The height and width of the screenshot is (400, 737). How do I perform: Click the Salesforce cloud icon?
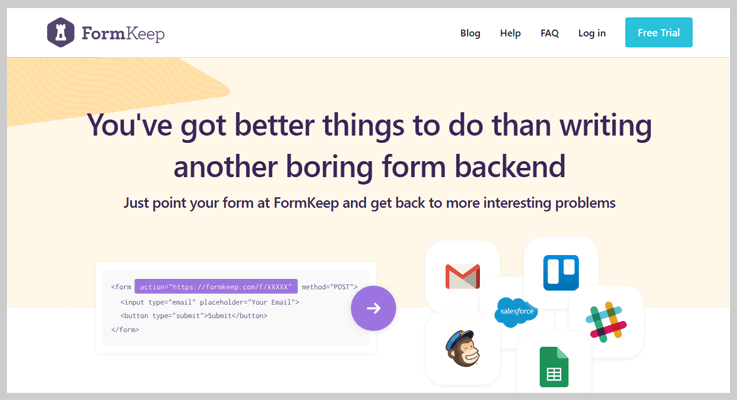[516, 312]
